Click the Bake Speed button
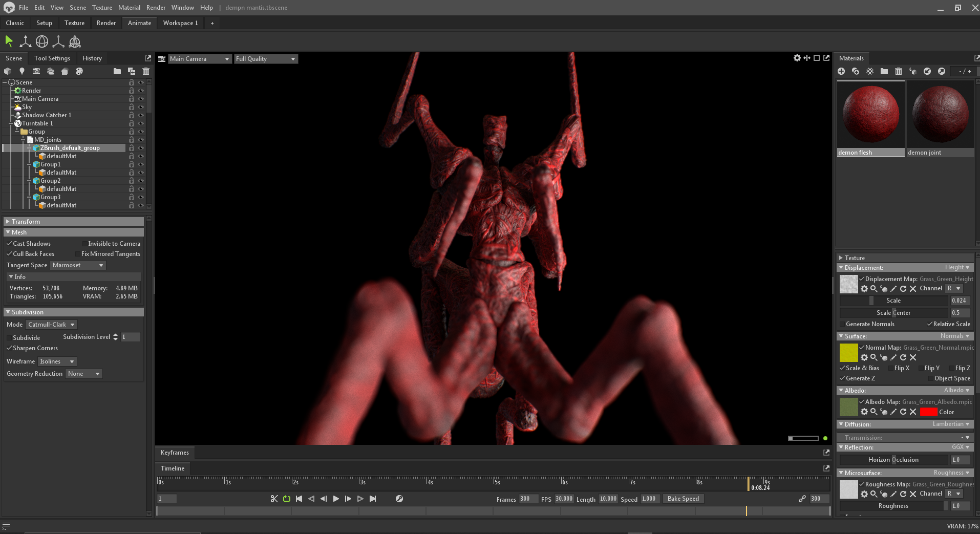 683,499
